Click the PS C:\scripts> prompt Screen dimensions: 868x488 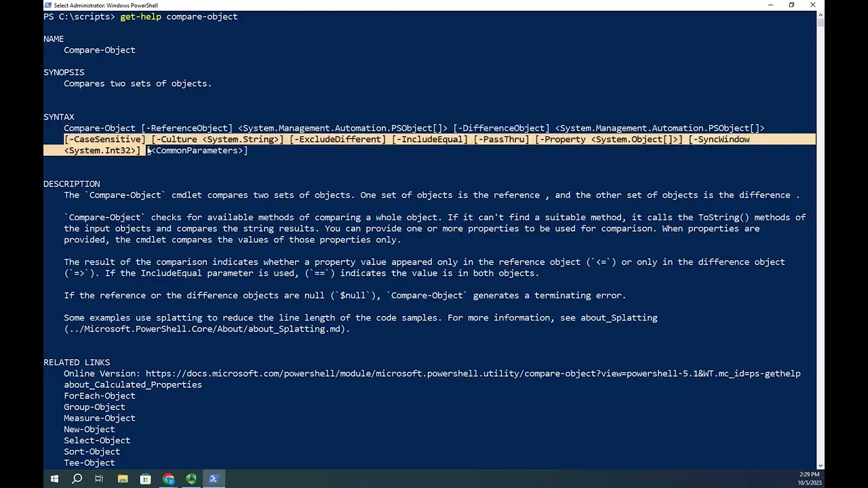79,16
